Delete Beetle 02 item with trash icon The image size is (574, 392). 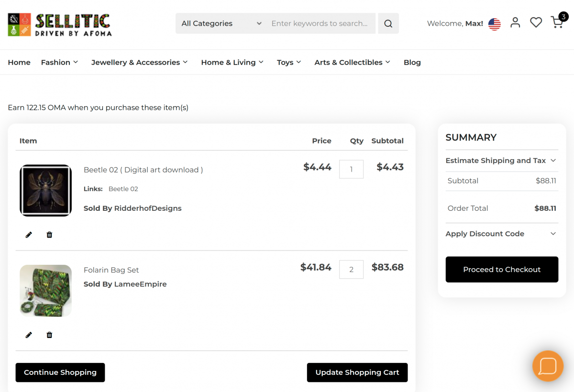pyautogui.click(x=49, y=235)
